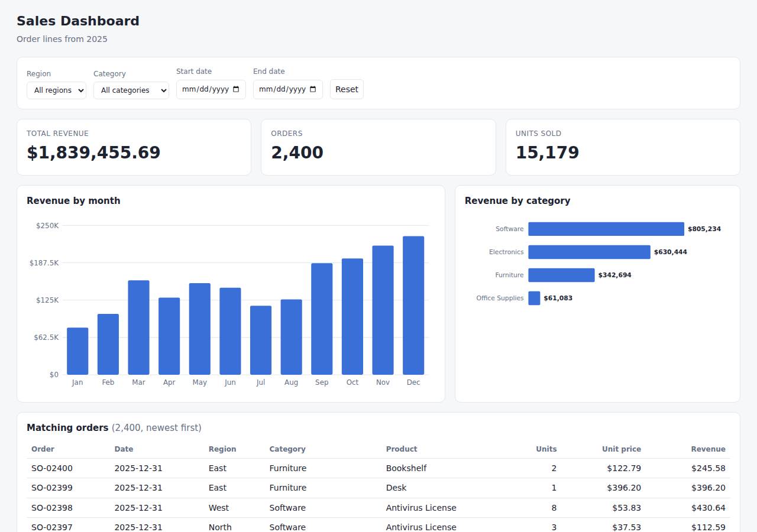Select the December revenue bar

[x=413, y=306]
